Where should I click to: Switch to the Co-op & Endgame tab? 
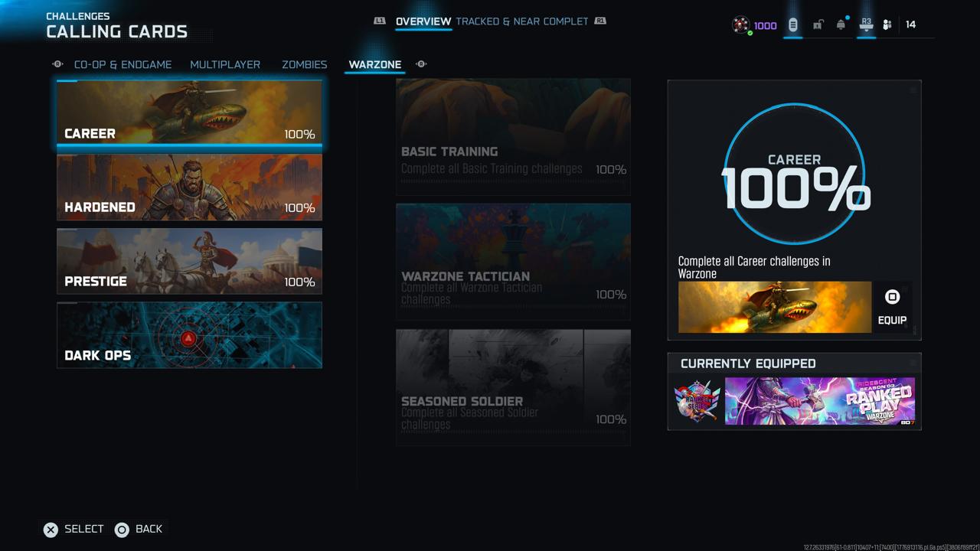pos(122,64)
